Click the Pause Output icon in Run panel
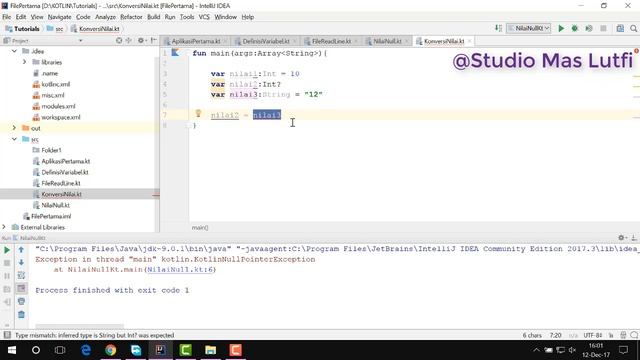 pos(7,276)
